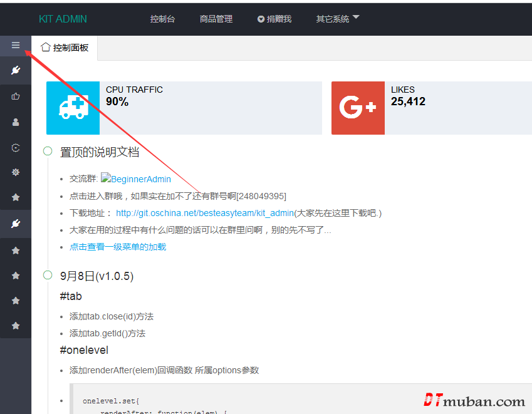532x414 pixels.
Task: Click the blue ambulance CPU Traffic icon
Action: [73, 108]
